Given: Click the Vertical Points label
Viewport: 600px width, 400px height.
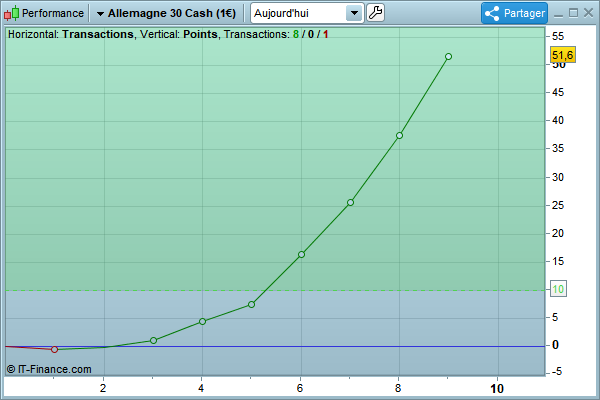Looking at the screenshot, I should pyautogui.click(x=179, y=34).
